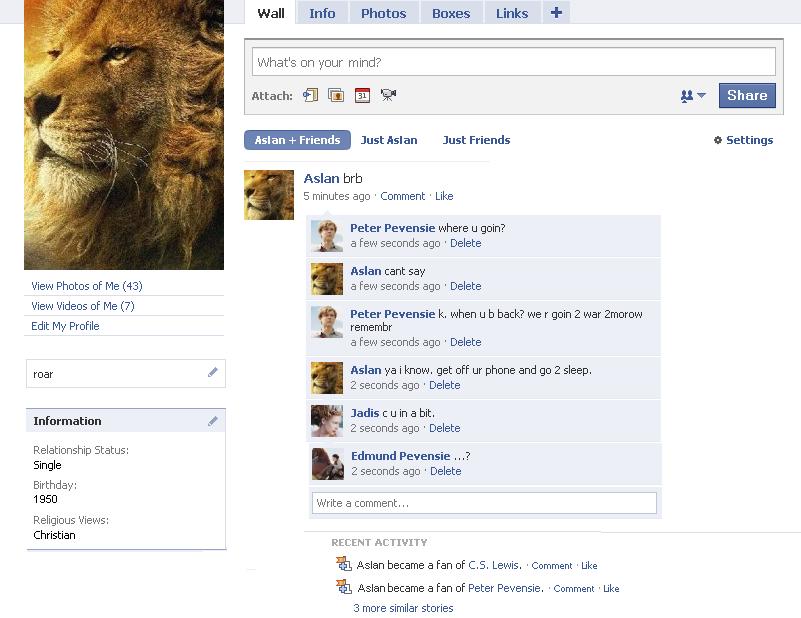Click Peter's avatar on '2 war 2morow' comment
801x618 pixels.
tap(327, 322)
